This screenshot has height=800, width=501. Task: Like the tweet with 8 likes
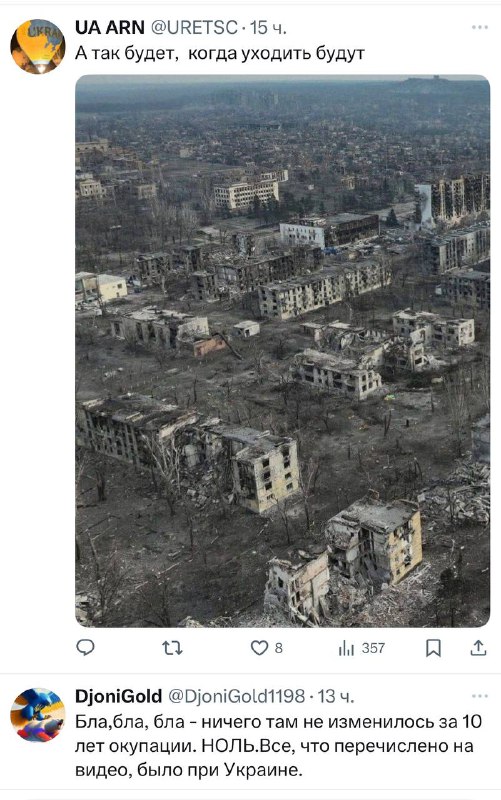point(259,648)
